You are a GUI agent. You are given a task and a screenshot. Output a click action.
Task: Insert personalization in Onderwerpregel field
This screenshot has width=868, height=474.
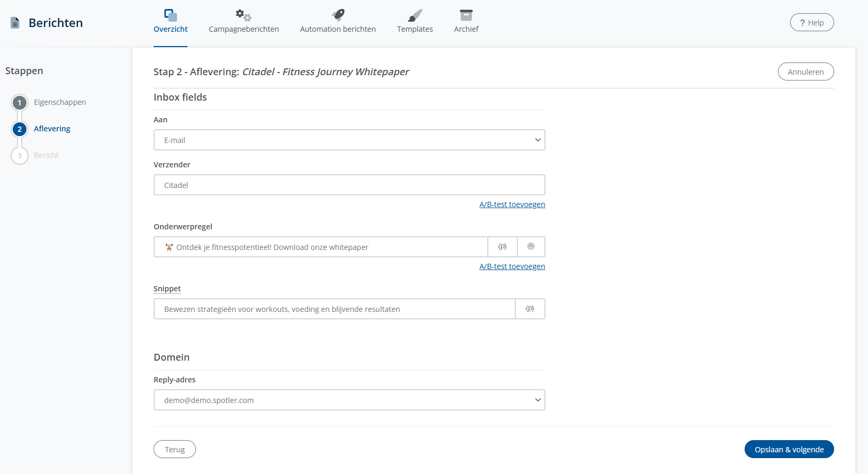tap(502, 247)
